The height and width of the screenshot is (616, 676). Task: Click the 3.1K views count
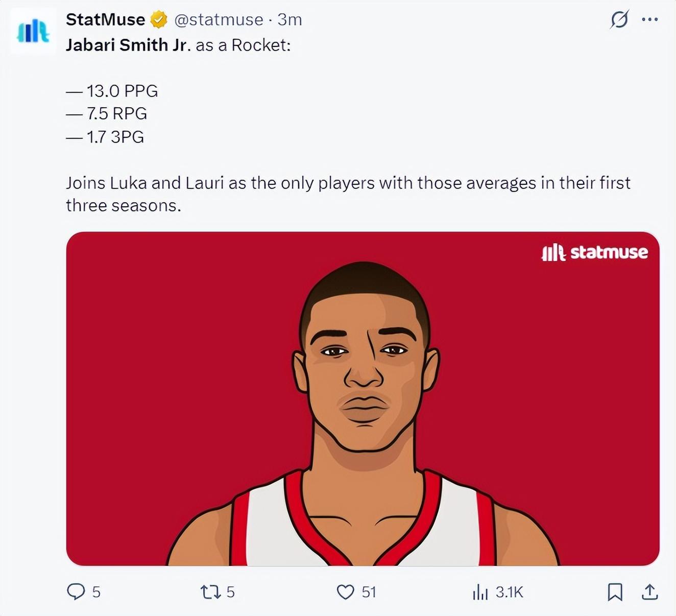[510, 592]
